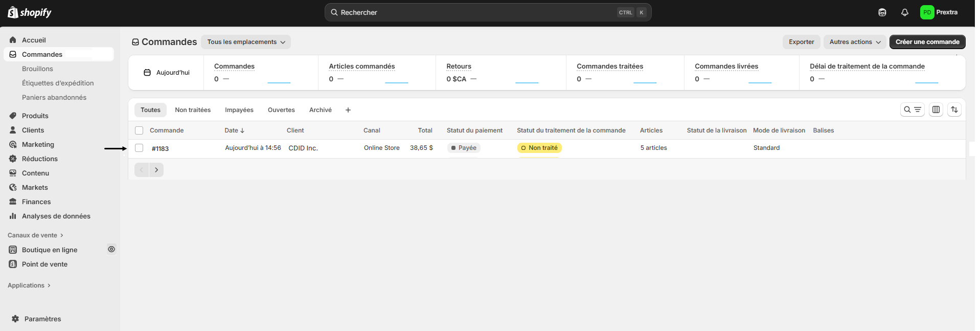
Task: Select all orders header checkbox
Action: tap(139, 130)
